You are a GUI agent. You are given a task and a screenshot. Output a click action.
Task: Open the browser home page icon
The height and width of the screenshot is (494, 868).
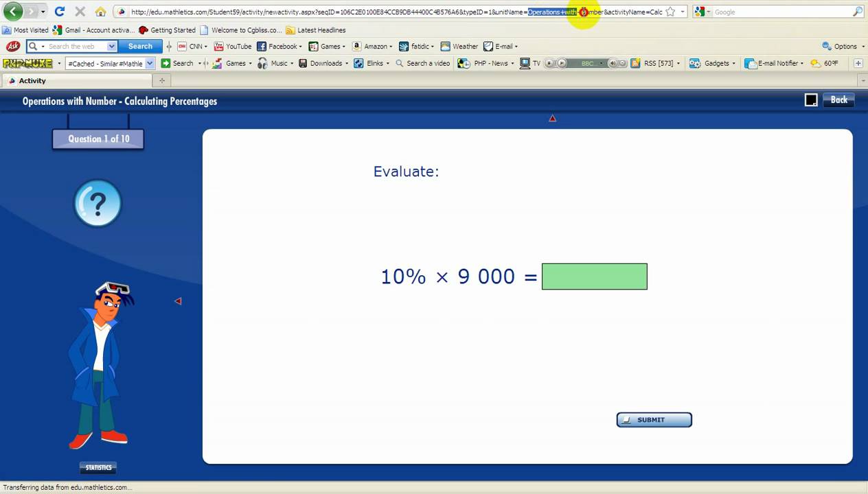[x=100, y=12]
